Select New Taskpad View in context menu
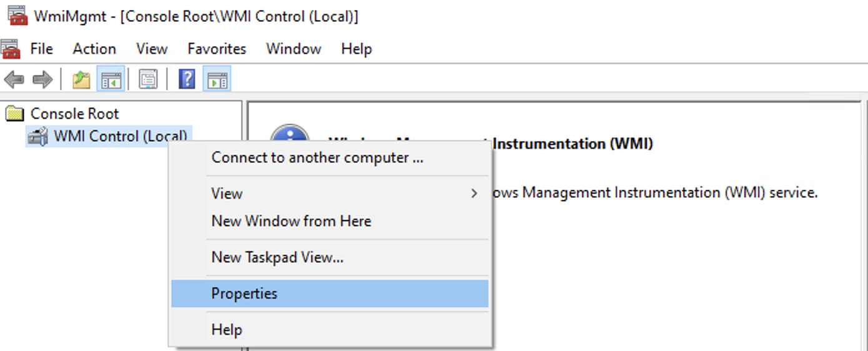Viewport: 868px width, 351px height. [277, 257]
